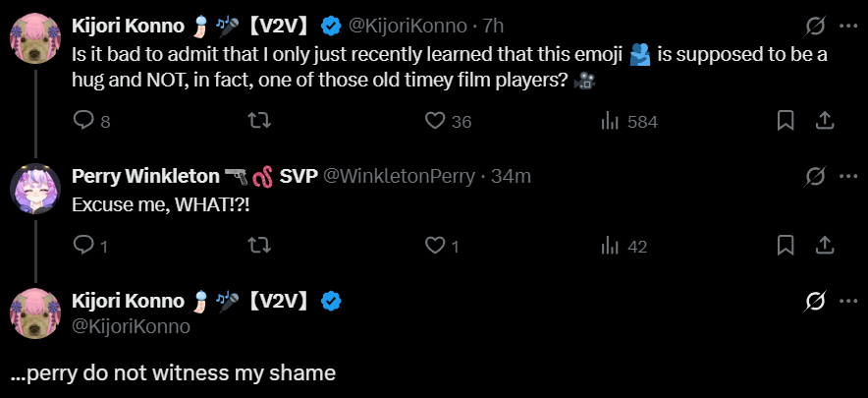Open more options on Perry Winkleton's tweet

click(x=848, y=176)
